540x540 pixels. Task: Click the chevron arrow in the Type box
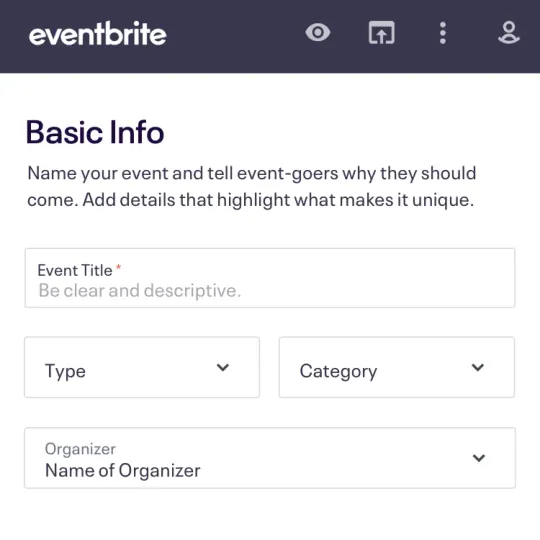click(223, 367)
